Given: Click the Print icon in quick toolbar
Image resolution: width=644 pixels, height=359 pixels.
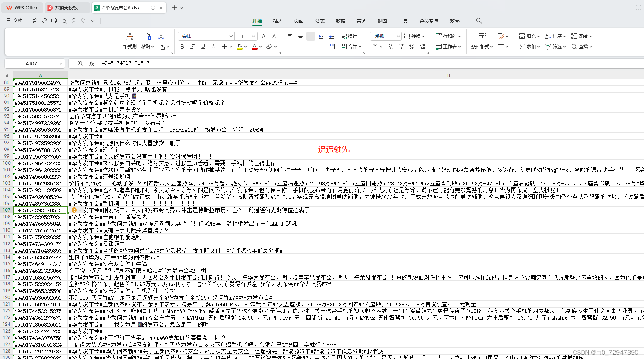Looking at the screenshot, I should click(x=54, y=21).
